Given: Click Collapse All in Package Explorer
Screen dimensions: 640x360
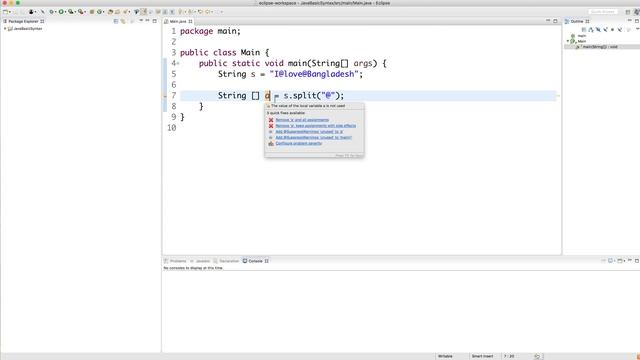Looking at the screenshot, I should coord(116,21).
